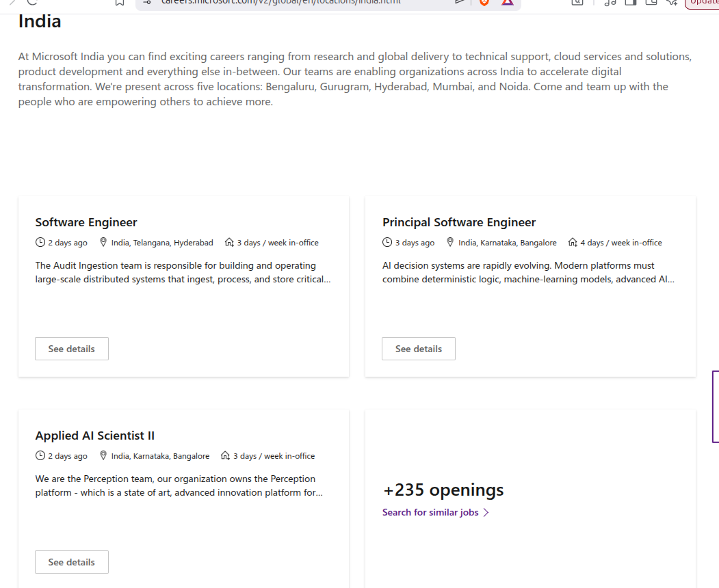Click the clock icon on Applied AI Scientist II card

click(x=40, y=455)
